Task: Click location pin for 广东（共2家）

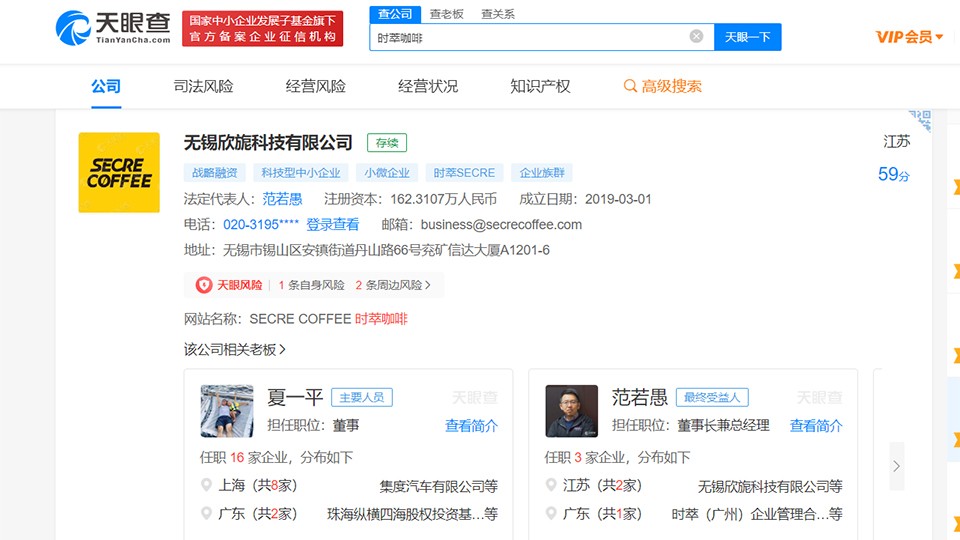Action: pyautogui.click(x=206, y=514)
